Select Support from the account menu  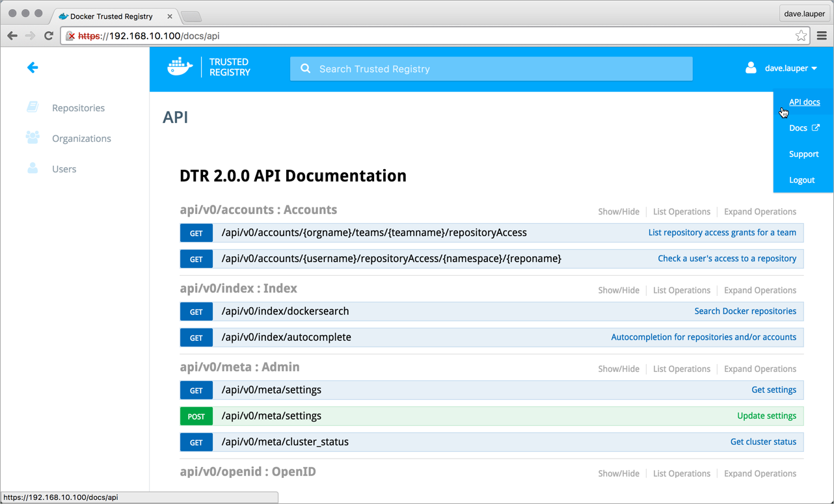pos(803,153)
